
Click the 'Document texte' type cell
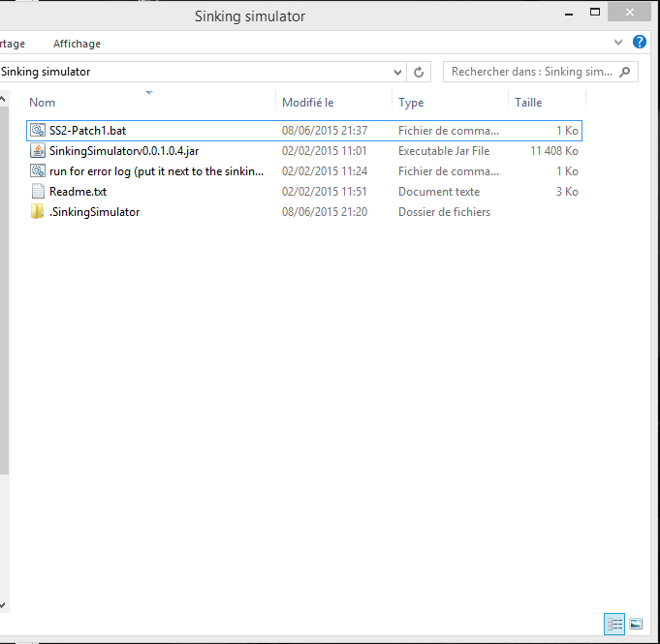click(x=439, y=192)
